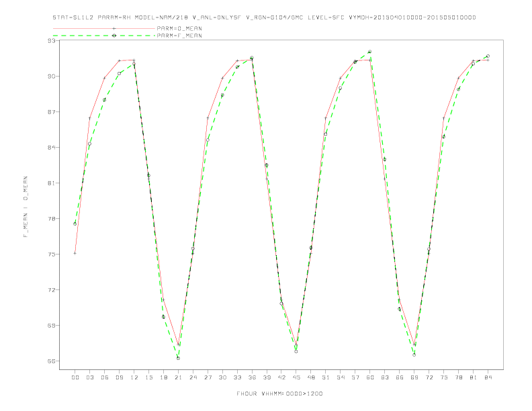Viewport: 532px width, 411px height.
Task: Click the 69 x-axis hour label
Action: point(414,377)
